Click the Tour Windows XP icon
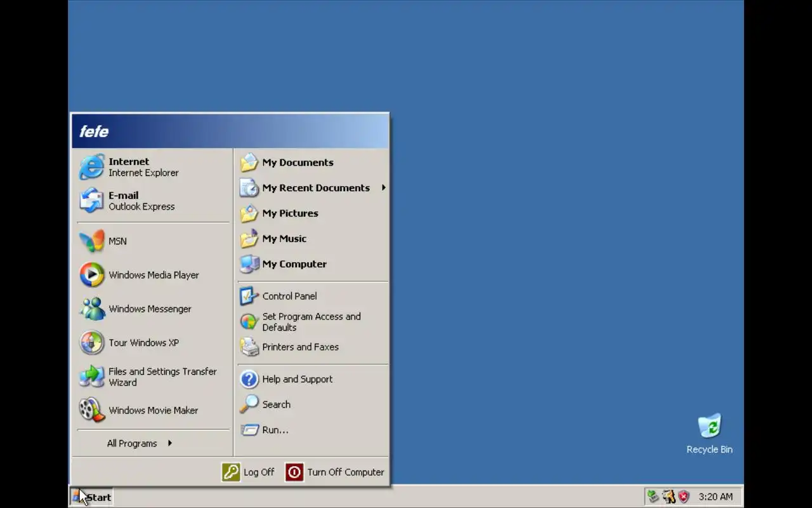Viewport: 812px width, 508px height. point(91,343)
